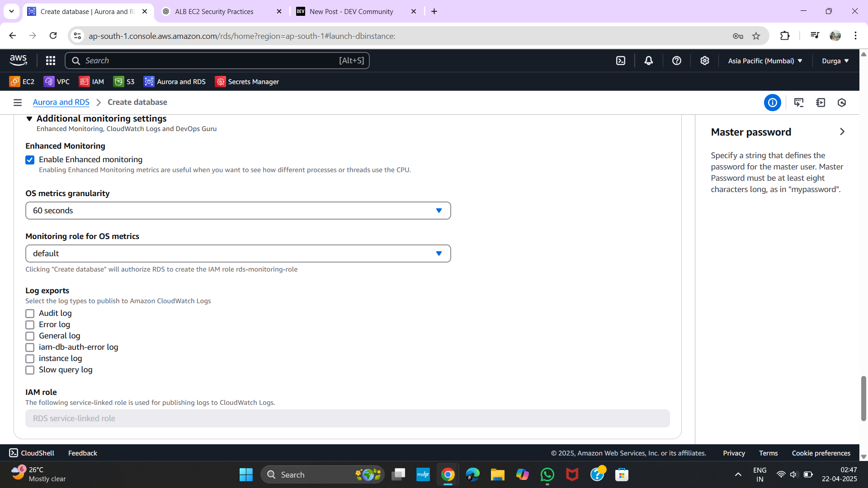
Task: Click the Feedback footer link
Action: [x=83, y=453]
